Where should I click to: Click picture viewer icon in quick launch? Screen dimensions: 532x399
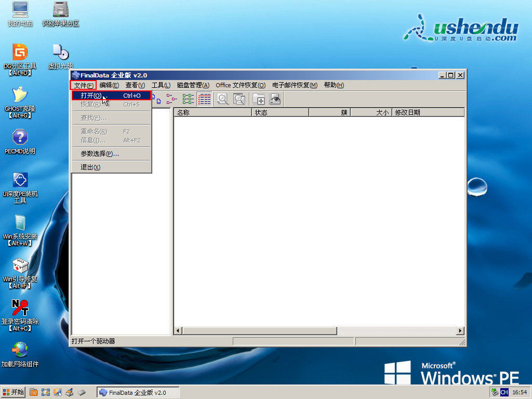(x=57, y=393)
